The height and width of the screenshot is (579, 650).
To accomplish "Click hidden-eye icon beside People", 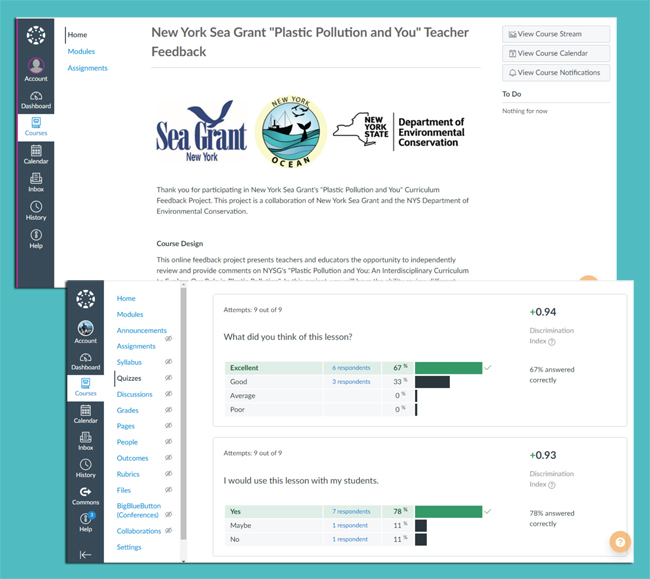I will (x=168, y=441).
